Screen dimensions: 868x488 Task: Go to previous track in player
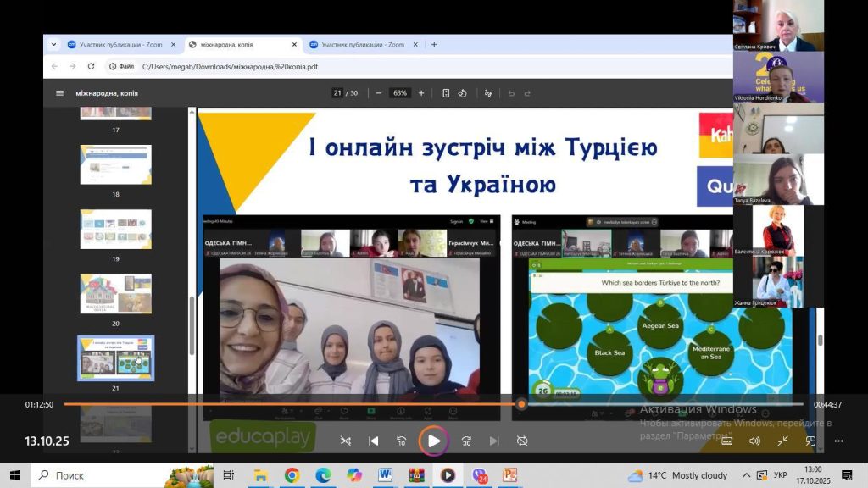click(373, 441)
